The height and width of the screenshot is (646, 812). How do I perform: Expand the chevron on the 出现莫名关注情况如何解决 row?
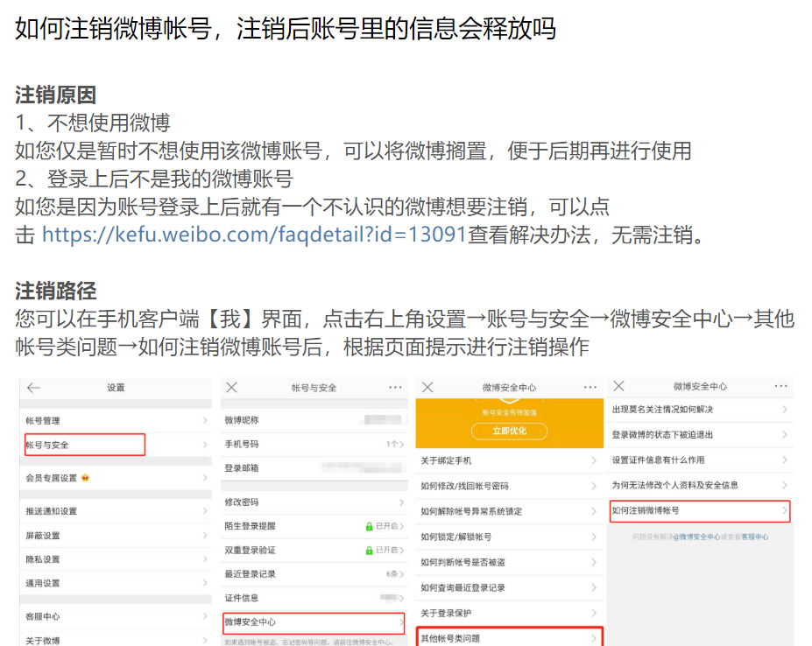tap(785, 409)
